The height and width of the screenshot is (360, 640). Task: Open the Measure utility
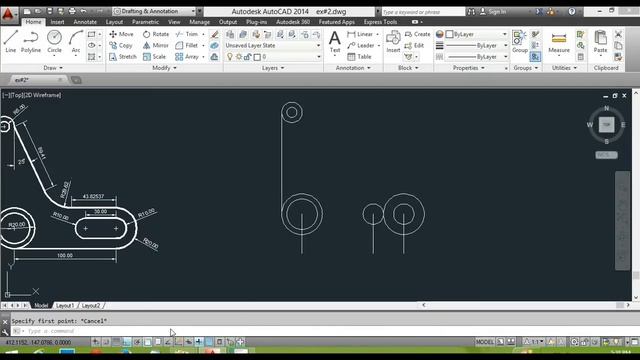(x=559, y=42)
